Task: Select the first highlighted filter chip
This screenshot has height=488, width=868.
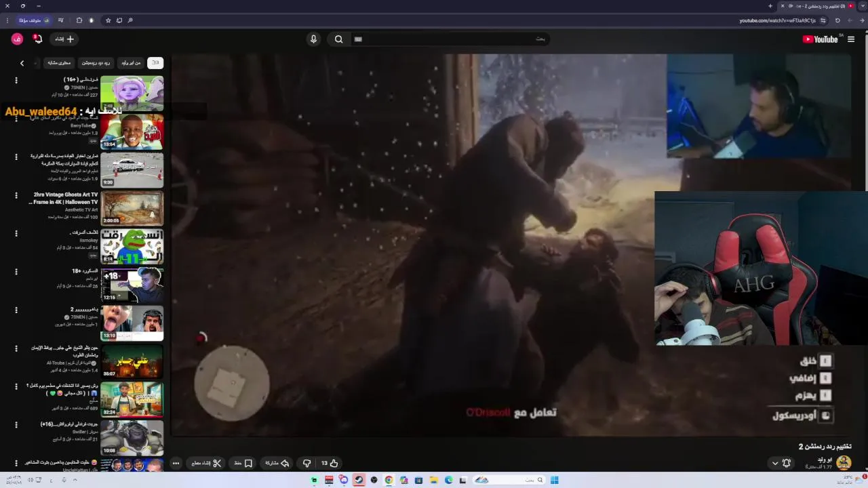Action: [155, 63]
